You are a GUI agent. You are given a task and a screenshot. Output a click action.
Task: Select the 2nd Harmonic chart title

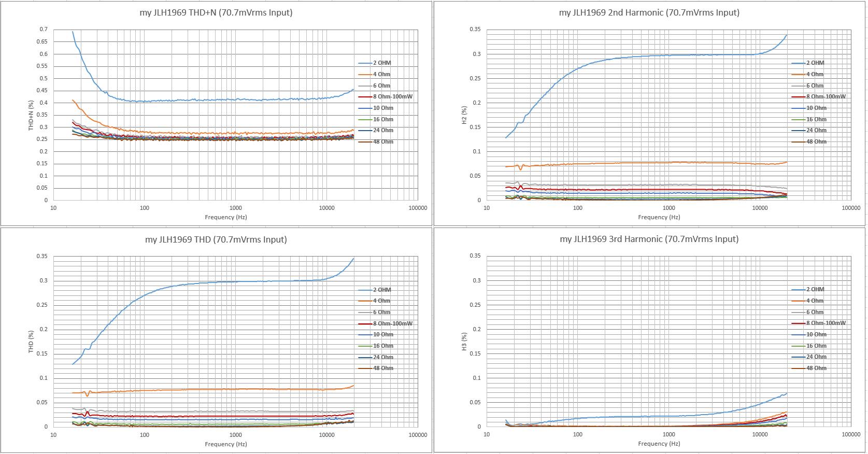click(649, 12)
